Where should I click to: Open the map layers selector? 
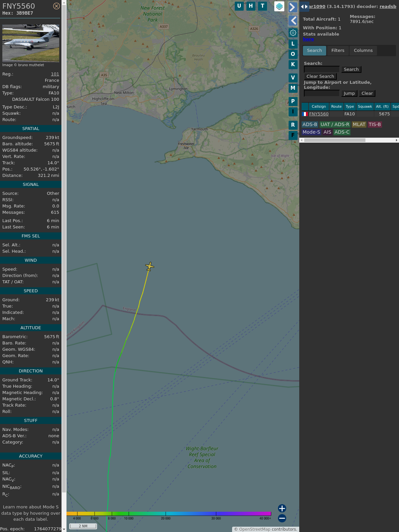point(279,6)
